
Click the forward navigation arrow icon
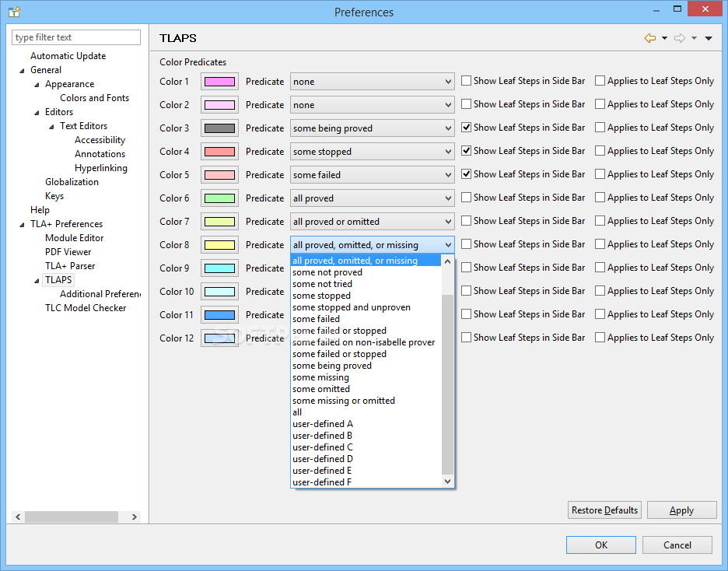[680, 38]
